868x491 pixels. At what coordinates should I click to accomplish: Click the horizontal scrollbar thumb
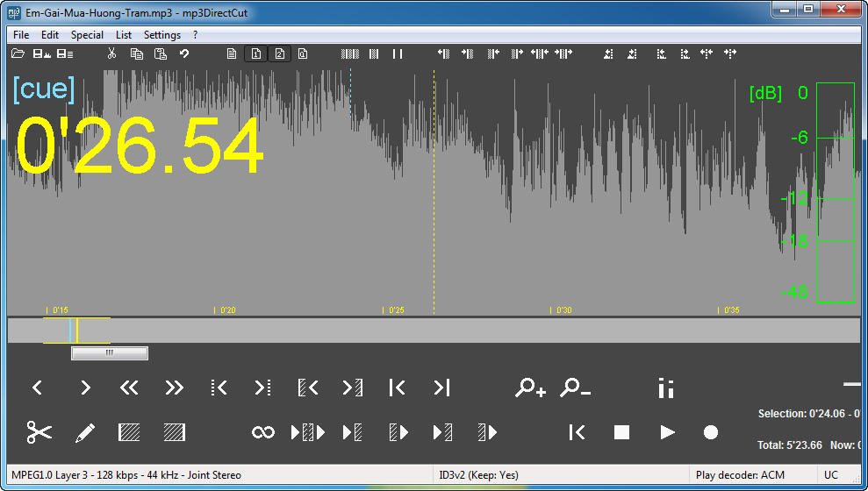[x=109, y=353]
